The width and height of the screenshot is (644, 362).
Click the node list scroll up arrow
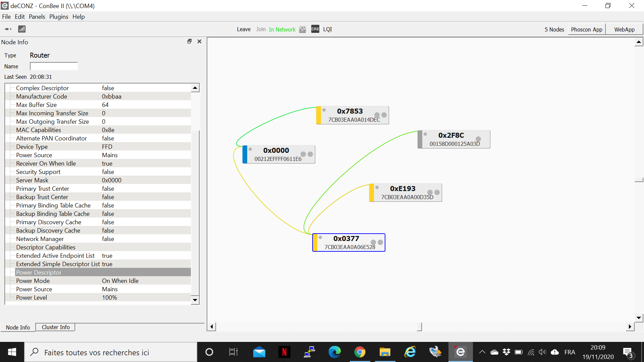[195, 88]
